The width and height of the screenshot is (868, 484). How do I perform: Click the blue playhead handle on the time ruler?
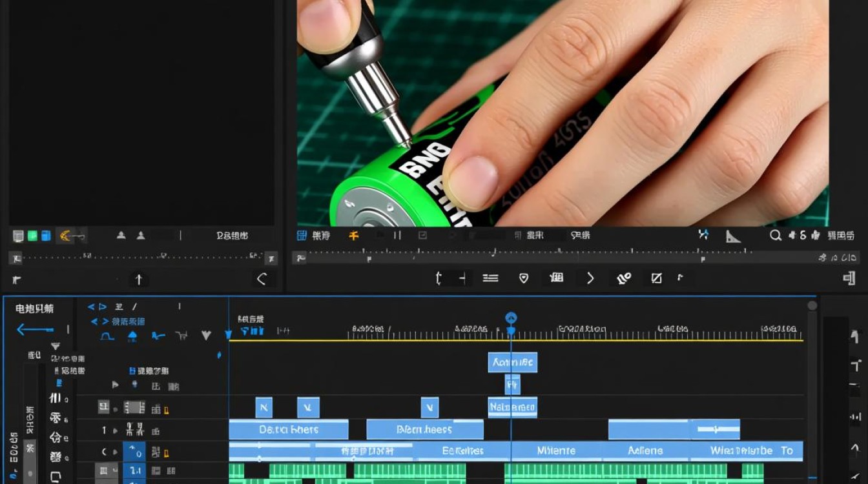pos(511,318)
